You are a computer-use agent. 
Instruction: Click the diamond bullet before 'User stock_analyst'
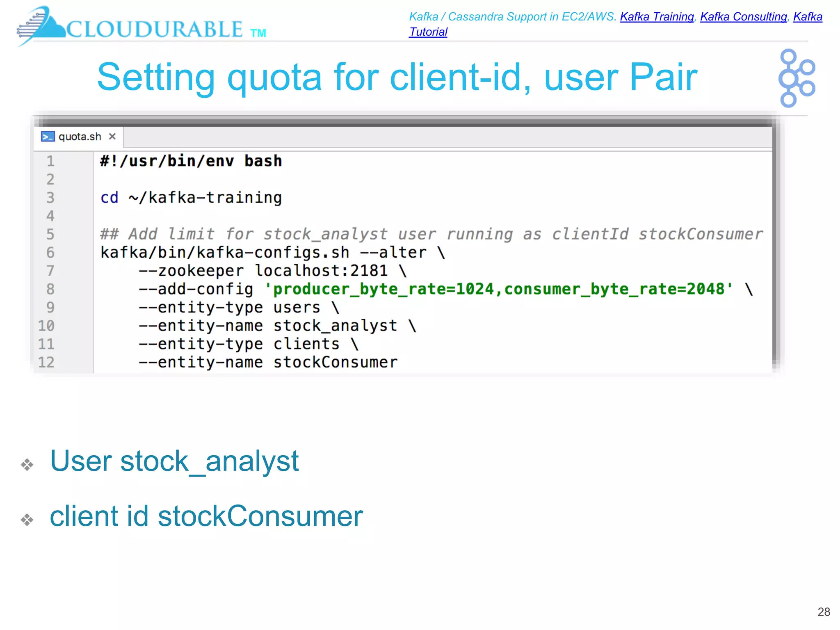point(27,464)
